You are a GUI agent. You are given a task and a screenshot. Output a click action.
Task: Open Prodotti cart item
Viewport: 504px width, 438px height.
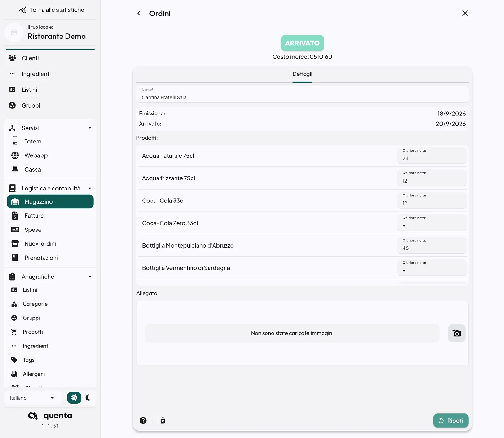coord(50,332)
